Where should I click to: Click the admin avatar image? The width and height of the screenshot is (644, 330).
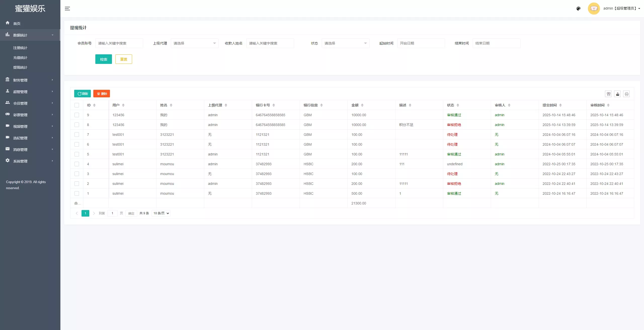click(x=594, y=9)
